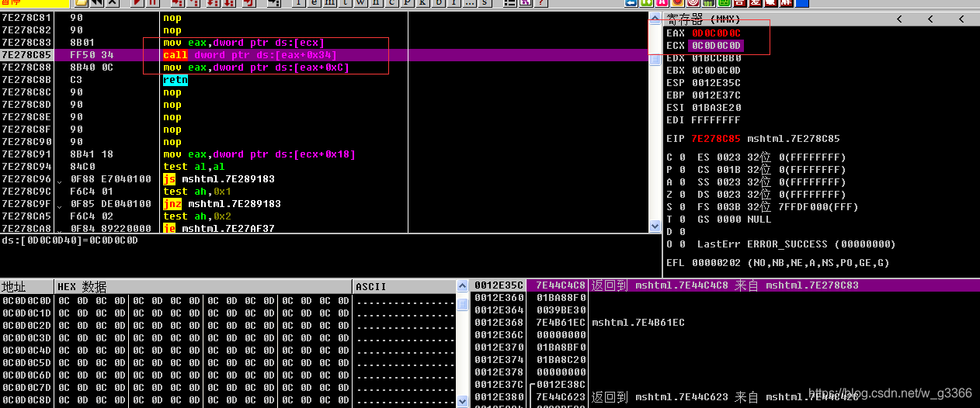The height and width of the screenshot is (408, 980).
Task: Click the LastErr ERROR_SUCCESS line
Action: [x=796, y=244]
